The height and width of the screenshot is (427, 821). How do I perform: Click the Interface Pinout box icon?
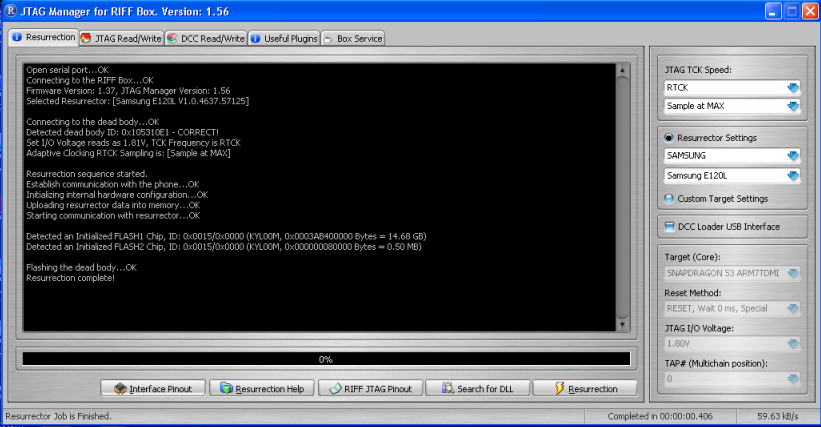tap(120, 388)
